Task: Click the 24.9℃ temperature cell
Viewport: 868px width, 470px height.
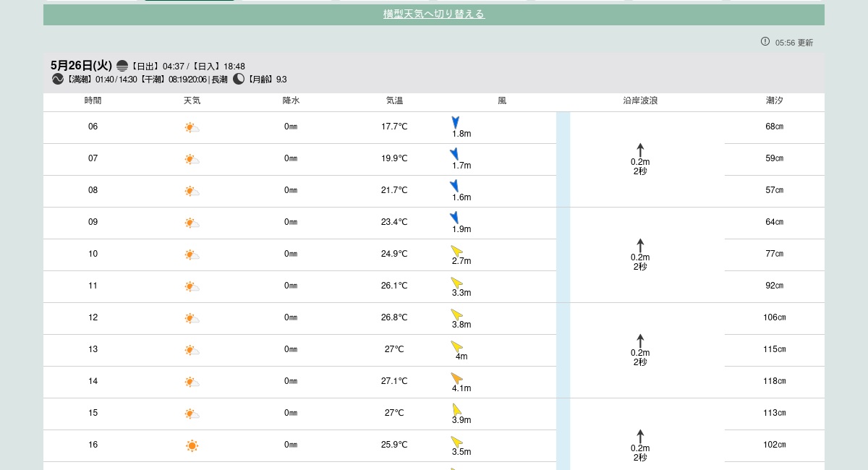Action: pyautogui.click(x=394, y=254)
